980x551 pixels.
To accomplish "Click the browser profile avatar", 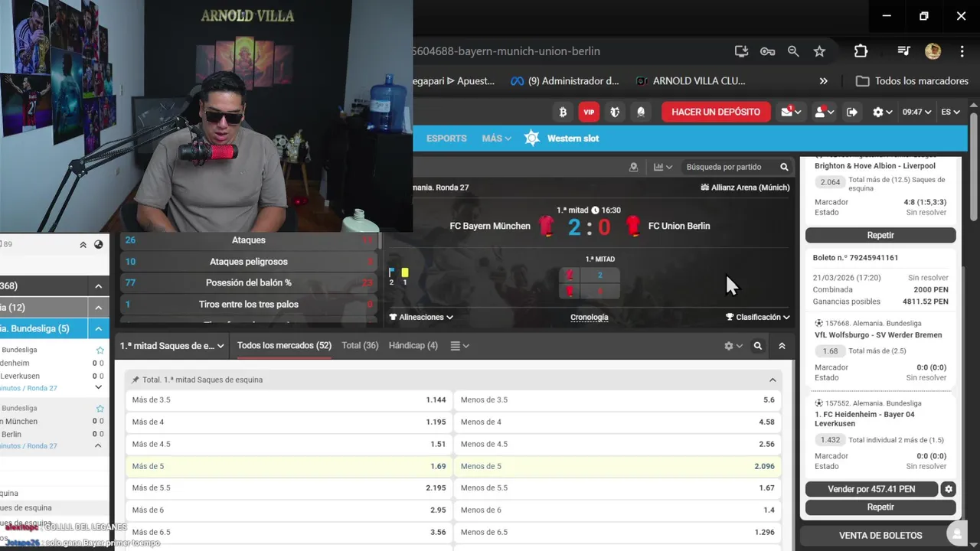I will tap(933, 51).
